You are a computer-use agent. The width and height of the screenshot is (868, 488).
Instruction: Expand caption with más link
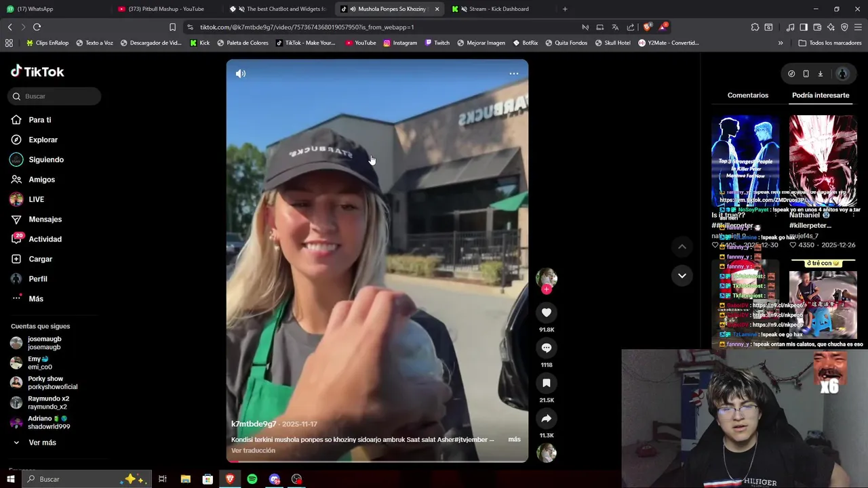coord(515,439)
